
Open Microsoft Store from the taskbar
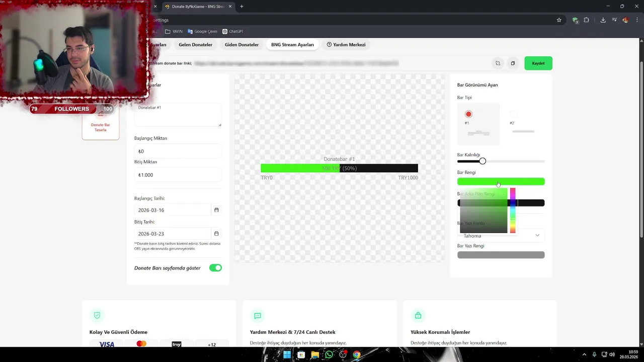[301, 354]
